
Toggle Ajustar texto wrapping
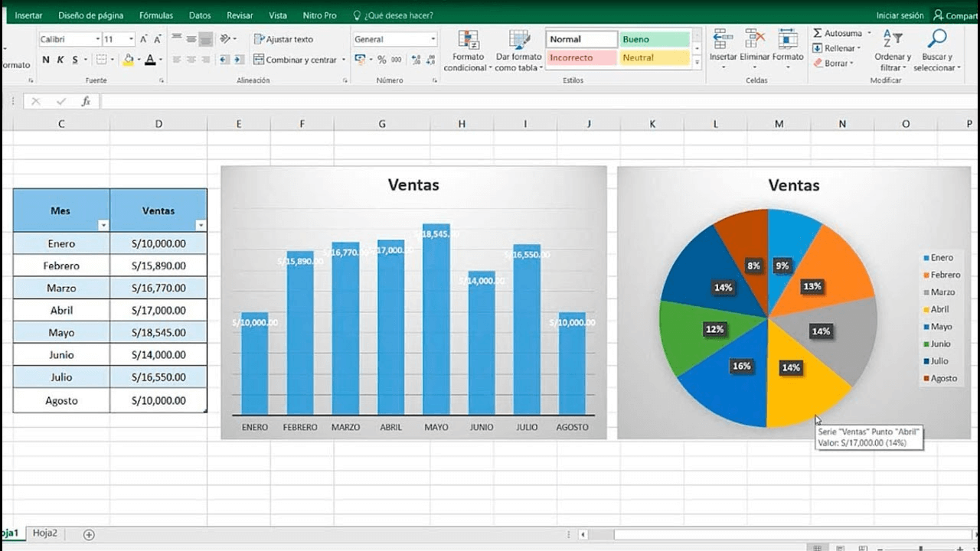[284, 39]
